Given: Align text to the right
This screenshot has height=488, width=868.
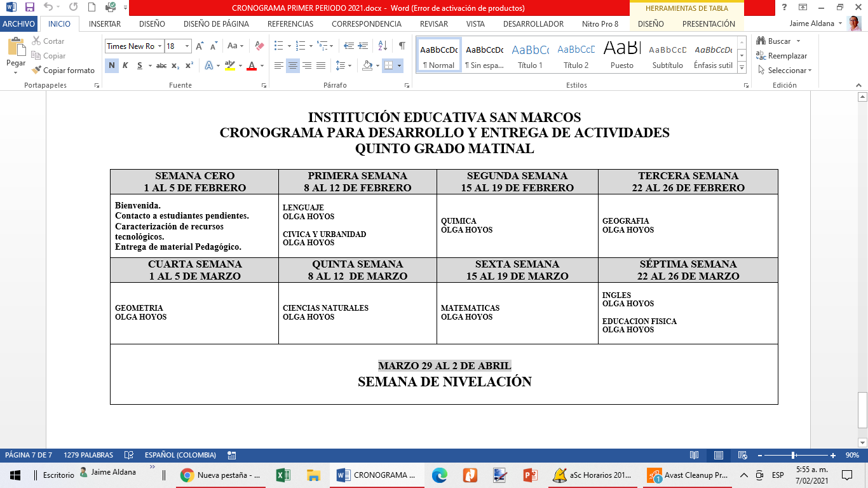Looking at the screenshot, I should click(x=307, y=65).
